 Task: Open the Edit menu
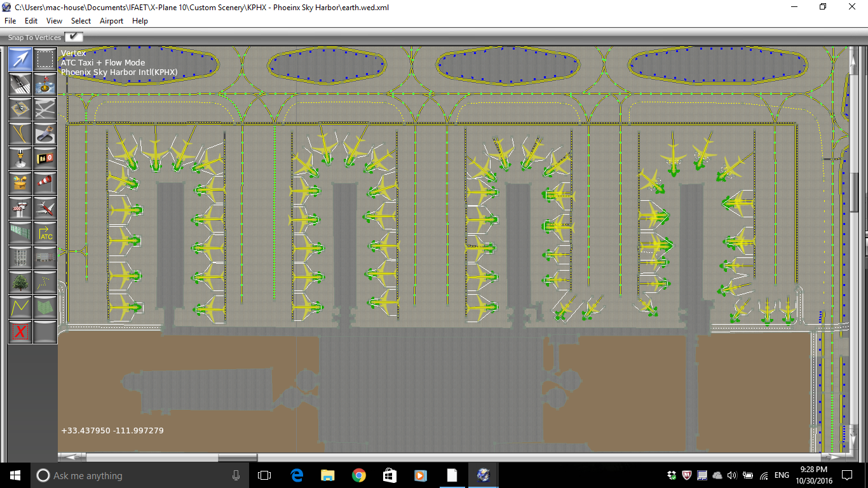(31, 21)
